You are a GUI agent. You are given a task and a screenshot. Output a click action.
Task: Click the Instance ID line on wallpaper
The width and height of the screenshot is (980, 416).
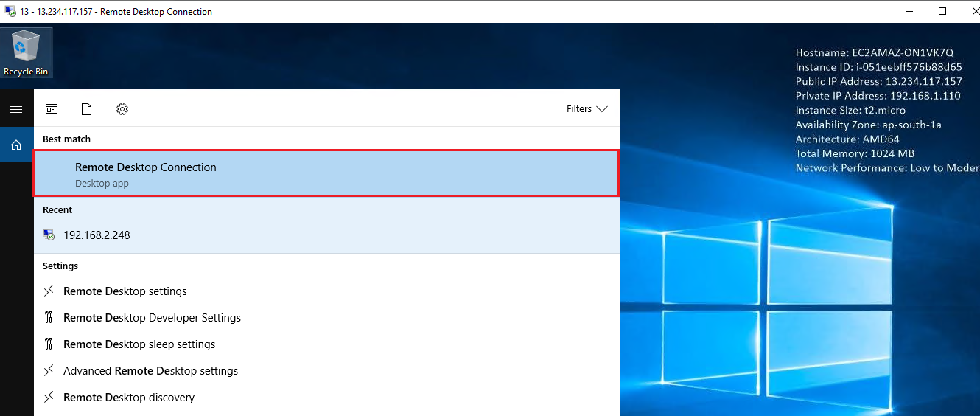[x=879, y=67]
